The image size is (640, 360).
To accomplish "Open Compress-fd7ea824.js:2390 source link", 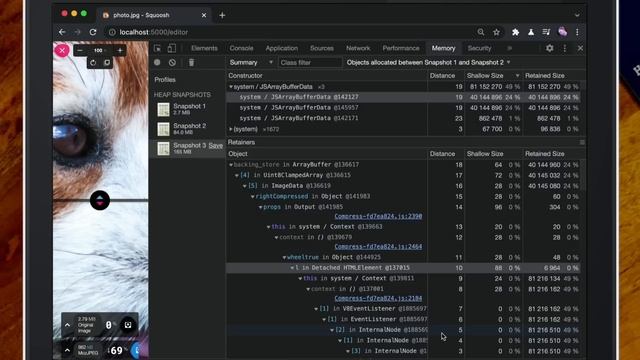I will [378, 216].
